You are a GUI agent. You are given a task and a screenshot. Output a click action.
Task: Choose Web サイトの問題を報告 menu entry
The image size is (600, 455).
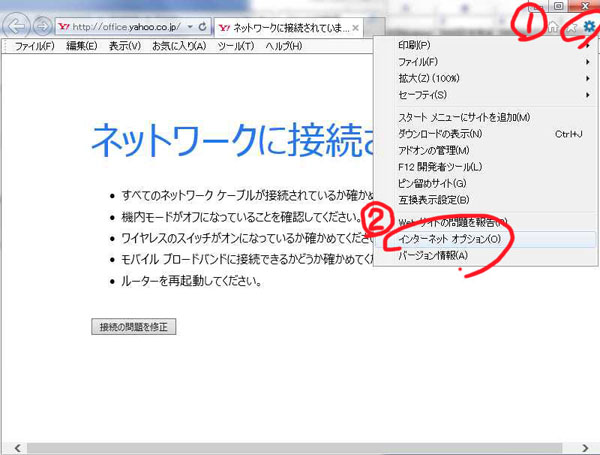pyautogui.click(x=486, y=222)
